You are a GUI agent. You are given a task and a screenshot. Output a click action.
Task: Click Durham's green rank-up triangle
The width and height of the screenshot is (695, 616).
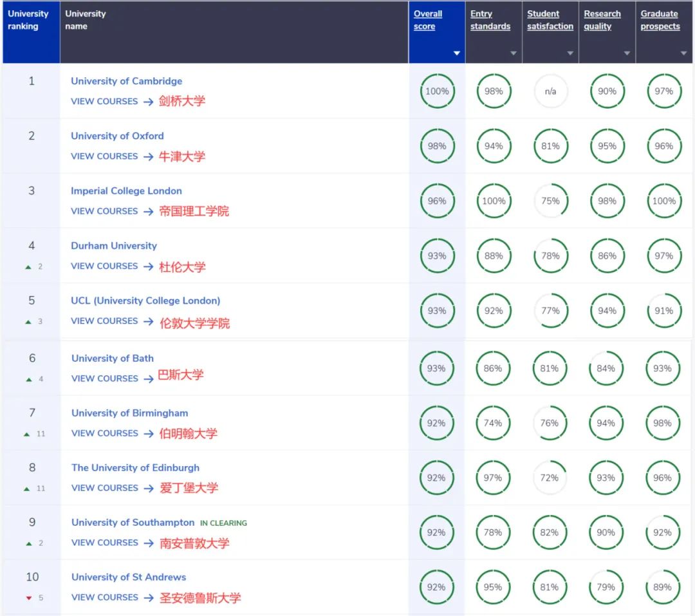28,267
